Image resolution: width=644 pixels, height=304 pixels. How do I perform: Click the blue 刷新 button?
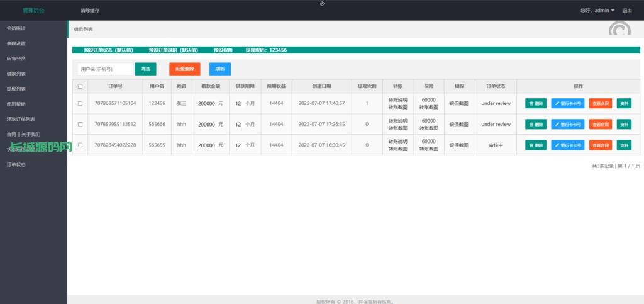coord(219,69)
